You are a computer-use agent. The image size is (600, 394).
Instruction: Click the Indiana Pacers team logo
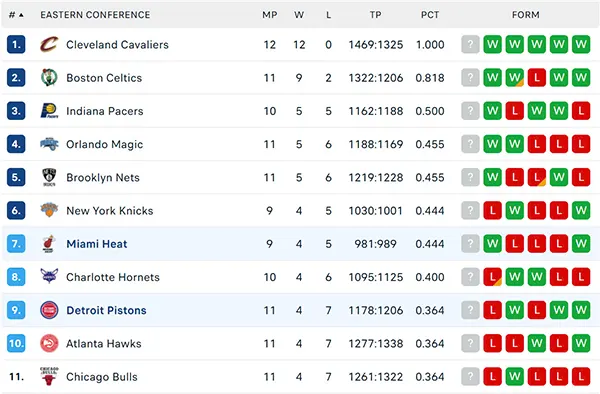tap(49, 111)
